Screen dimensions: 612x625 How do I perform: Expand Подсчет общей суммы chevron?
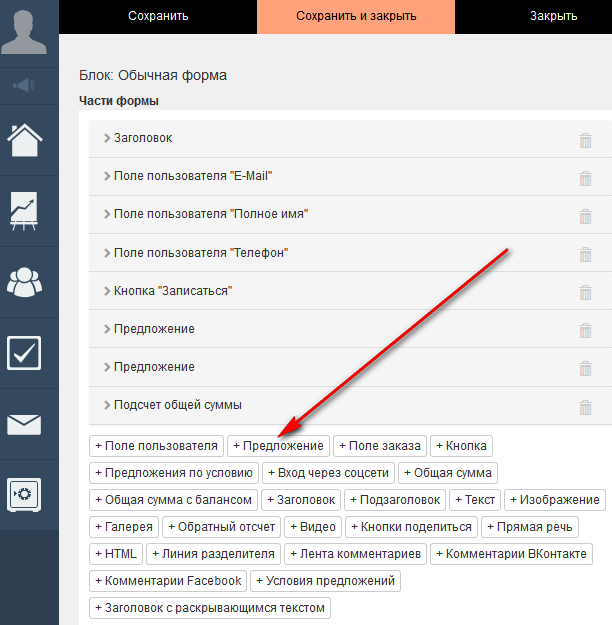[x=106, y=405]
